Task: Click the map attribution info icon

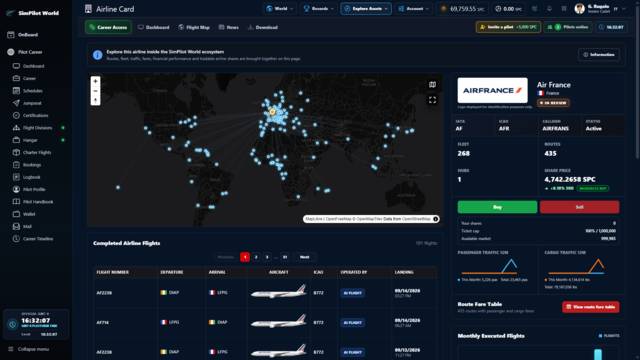Action: (x=436, y=219)
